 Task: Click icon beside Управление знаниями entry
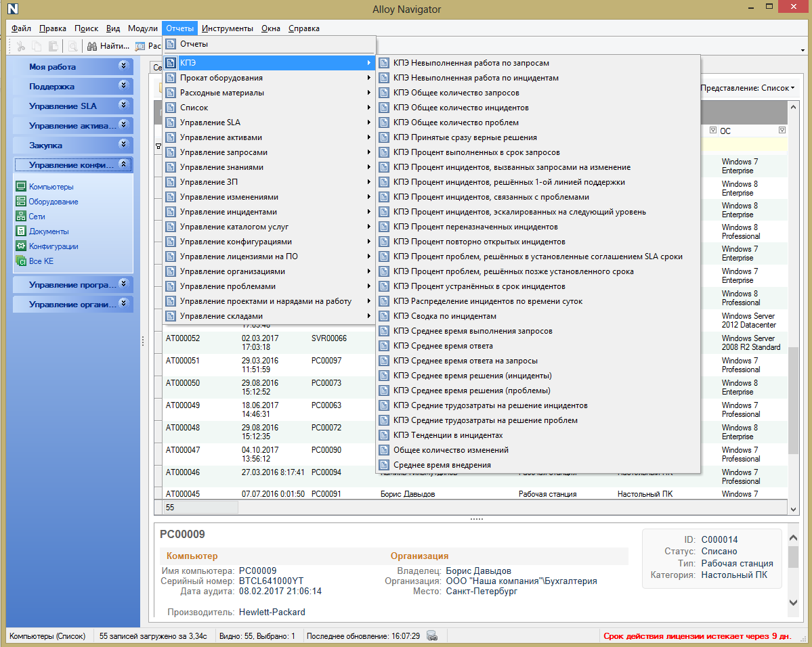171,166
